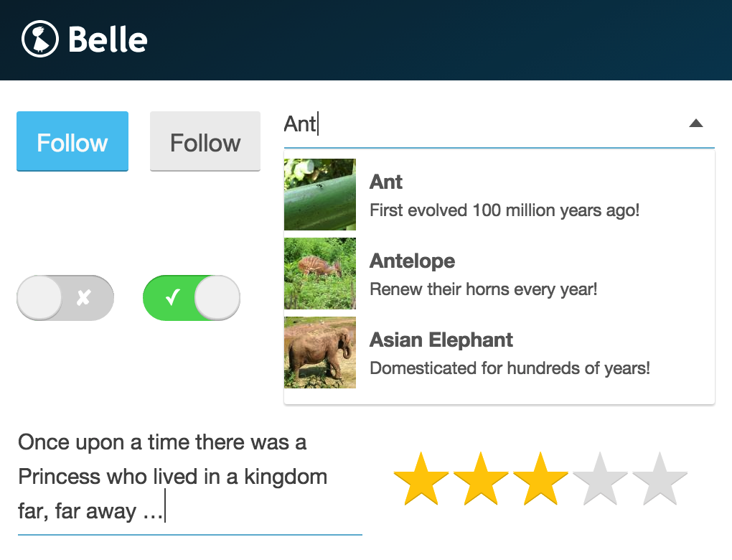Viewport: 732px width, 560px height.
Task: Click the blue Follow button
Action: tap(72, 141)
